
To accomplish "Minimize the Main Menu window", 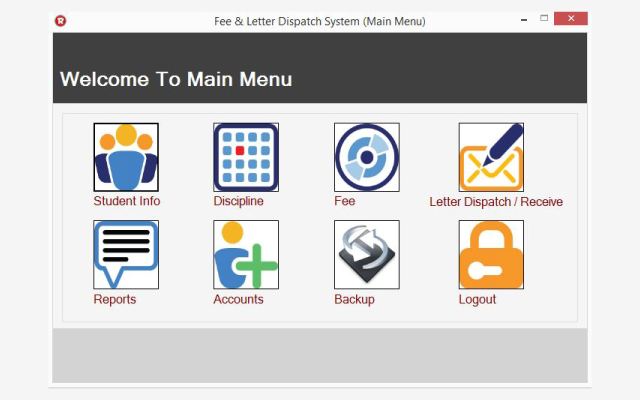I will 524,19.
